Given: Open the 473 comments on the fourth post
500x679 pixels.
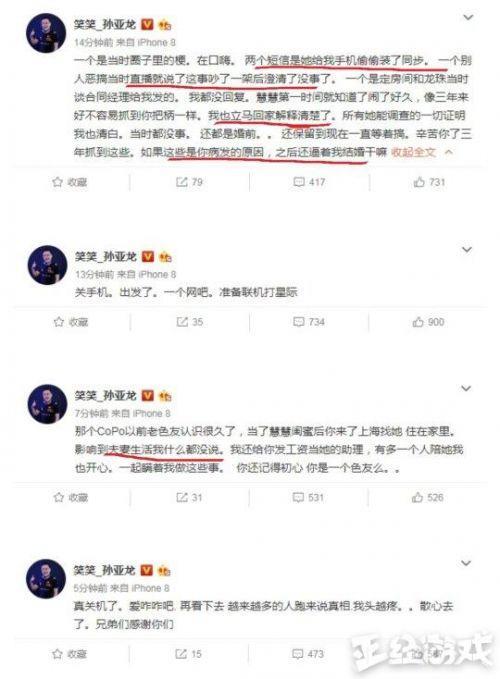Looking at the screenshot, I should (x=308, y=653).
